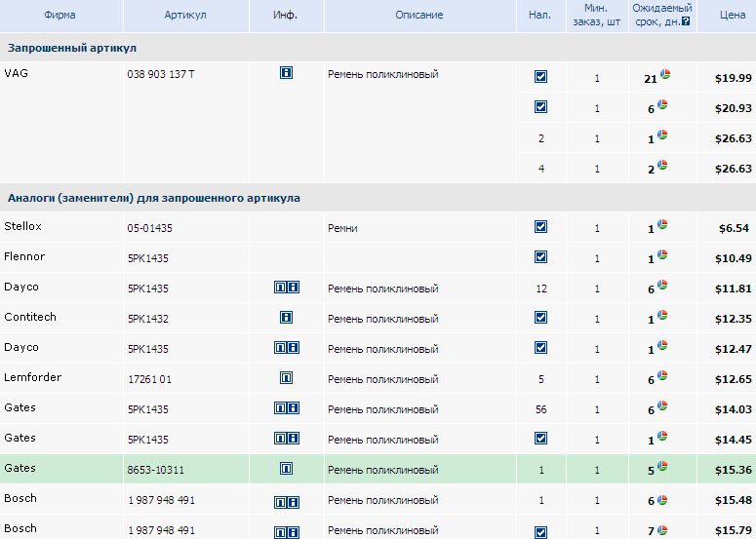
Task: Open the delivery pie chart in the Stellox $6.54 row
Action: coord(662,224)
